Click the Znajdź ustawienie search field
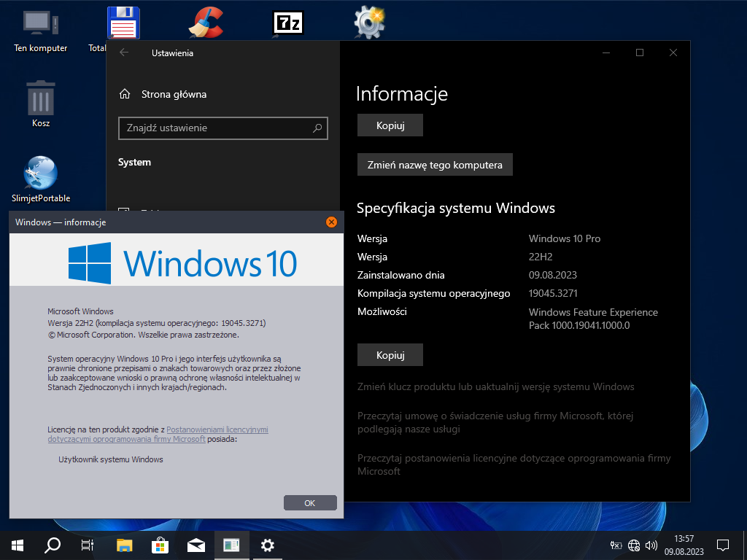Viewport: 747px width, 560px height. (216, 128)
